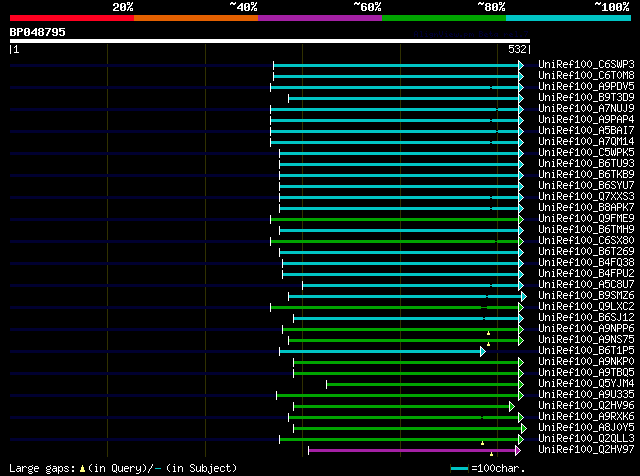Open the UniRef100_Q7XXS3 label
Screen dimensions: 640x476
click(x=586, y=197)
